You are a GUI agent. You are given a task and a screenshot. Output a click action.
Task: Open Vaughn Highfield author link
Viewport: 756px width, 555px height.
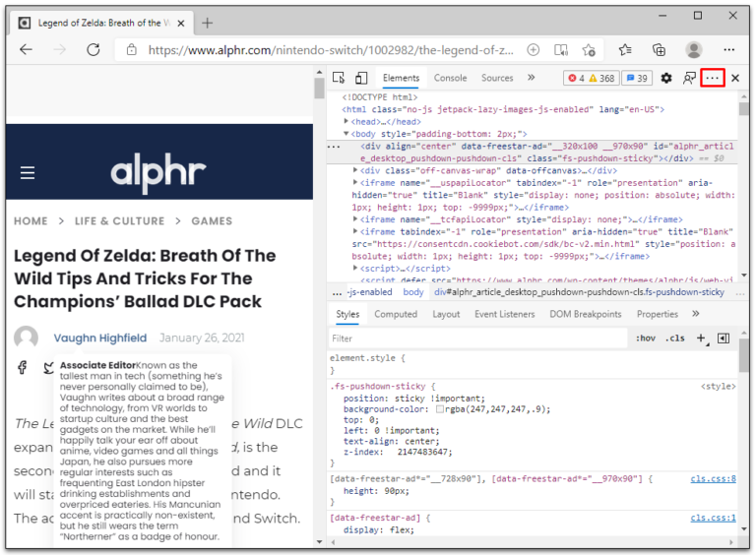pos(99,338)
